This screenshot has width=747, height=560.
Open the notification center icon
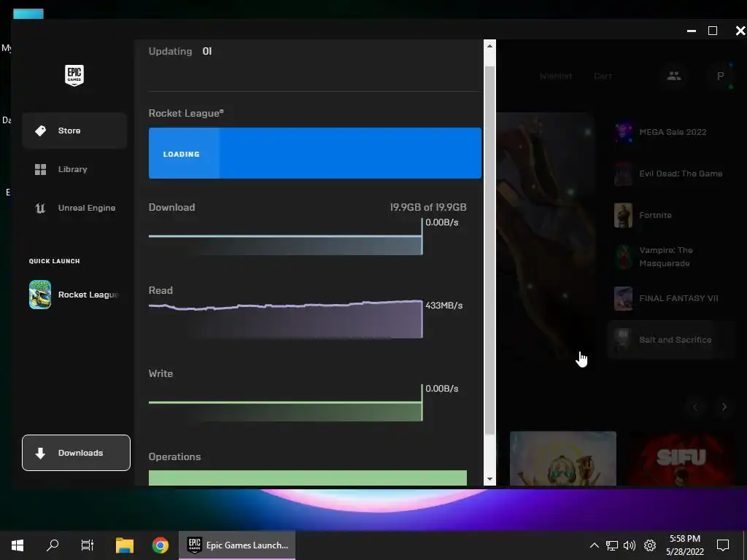point(723,545)
